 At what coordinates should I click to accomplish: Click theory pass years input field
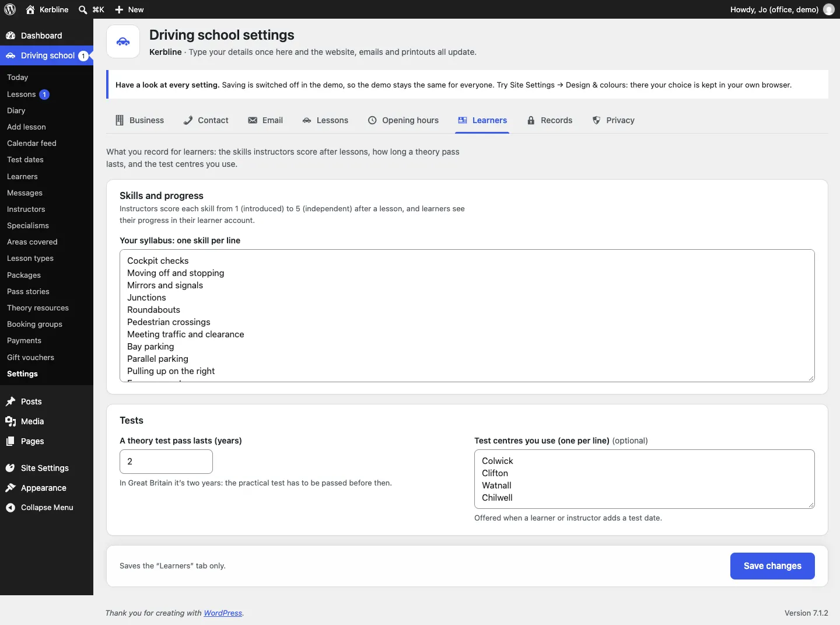[166, 462]
